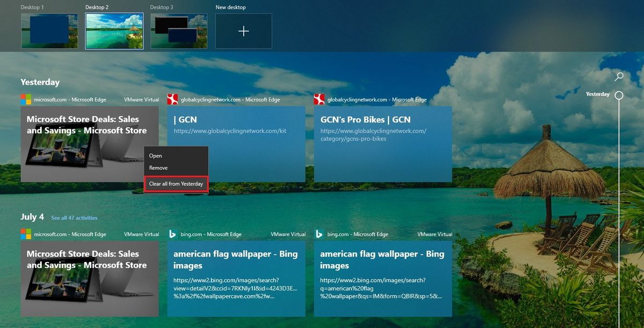
Task: Click the Yesterday timeline marker circle
Action: pos(619,96)
